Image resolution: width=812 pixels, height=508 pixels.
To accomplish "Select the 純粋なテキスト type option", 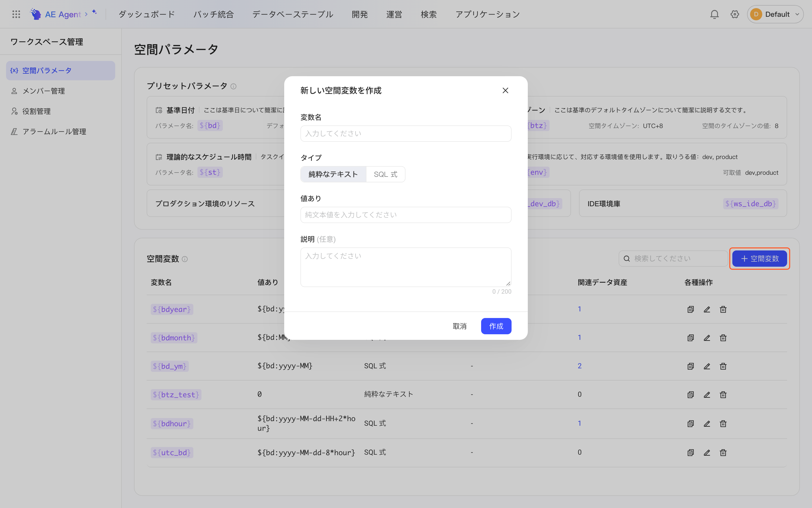I will pyautogui.click(x=333, y=174).
